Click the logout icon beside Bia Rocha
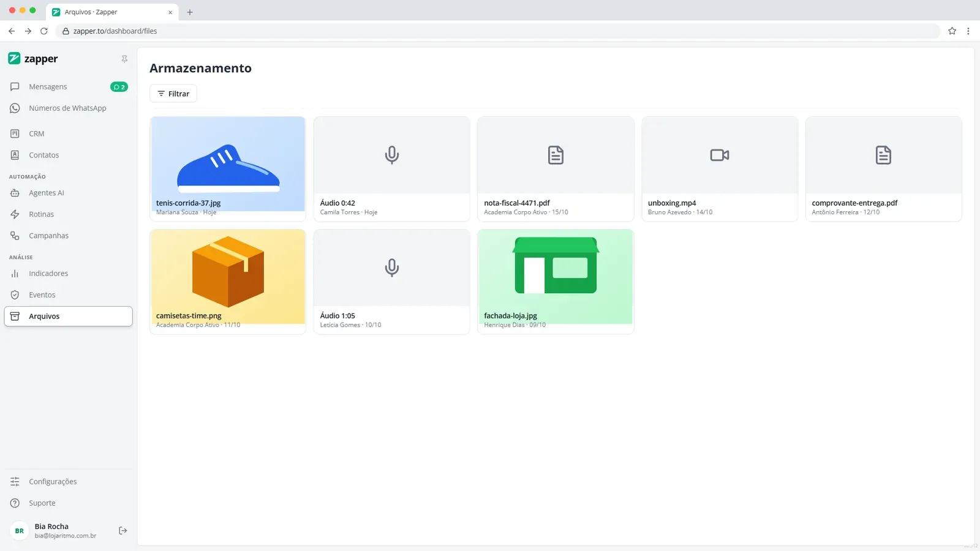Viewport: 980px width, 551px height. 123,531
